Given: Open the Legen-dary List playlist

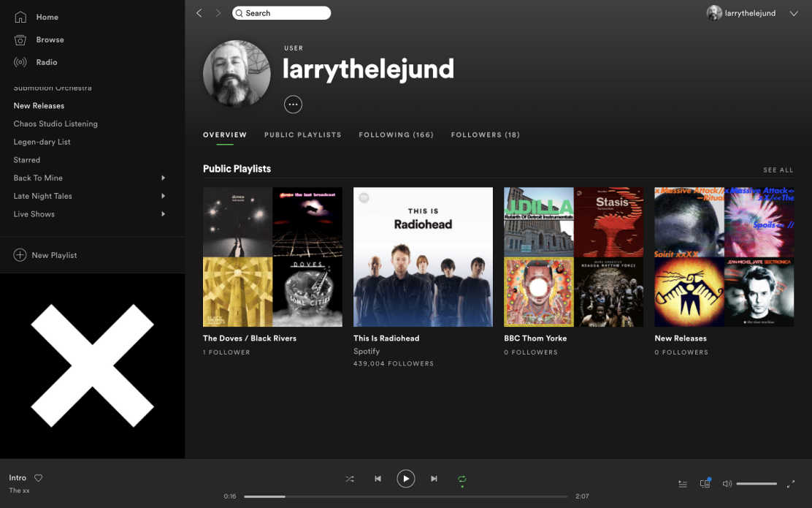Looking at the screenshot, I should [x=42, y=142].
